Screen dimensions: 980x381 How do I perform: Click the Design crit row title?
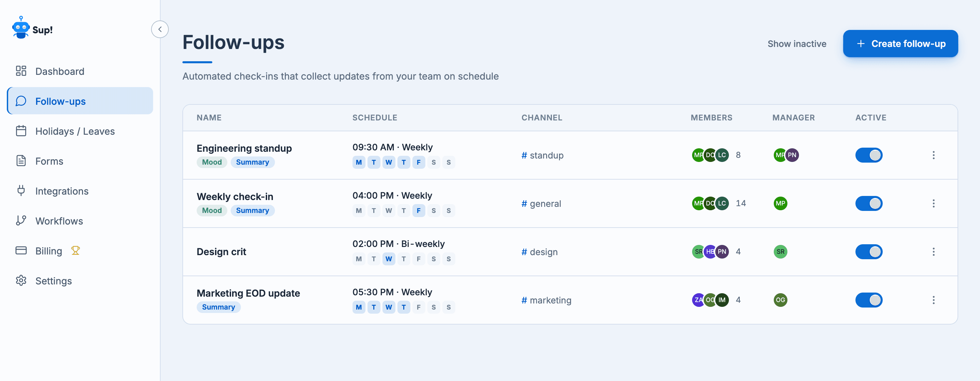(x=222, y=252)
